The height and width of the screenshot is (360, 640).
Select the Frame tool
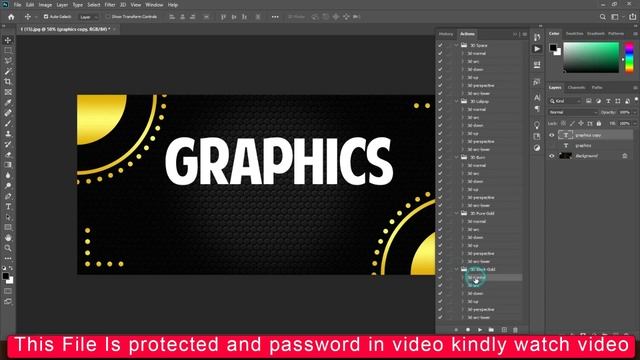pos(8,92)
